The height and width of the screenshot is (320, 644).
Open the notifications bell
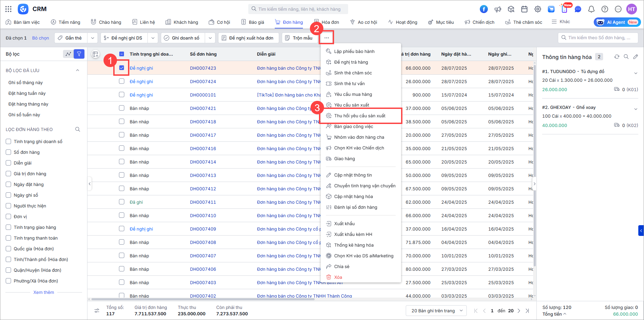[x=591, y=9]
